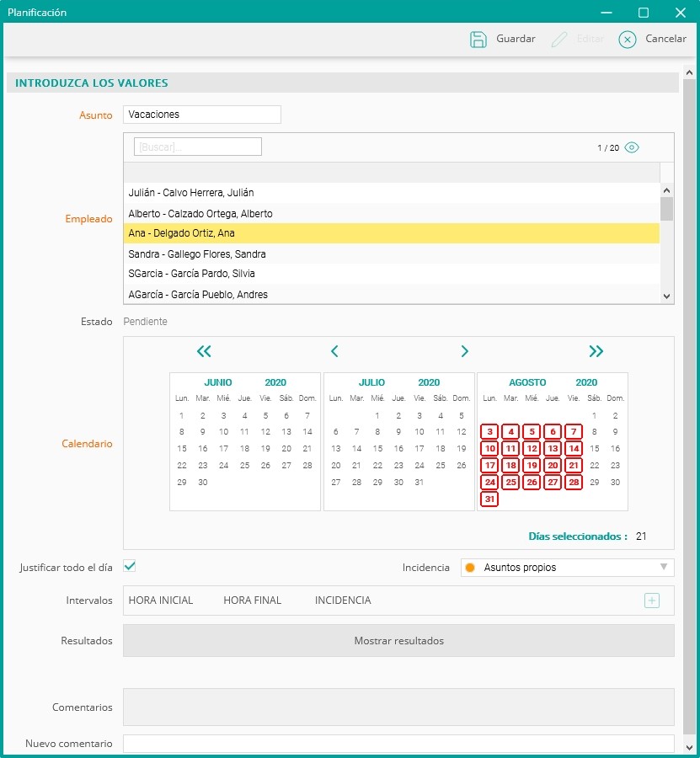Viewport: 700px width, 758px height.
Task: Click the employee Buscar search field
Action: coord(198,147)
